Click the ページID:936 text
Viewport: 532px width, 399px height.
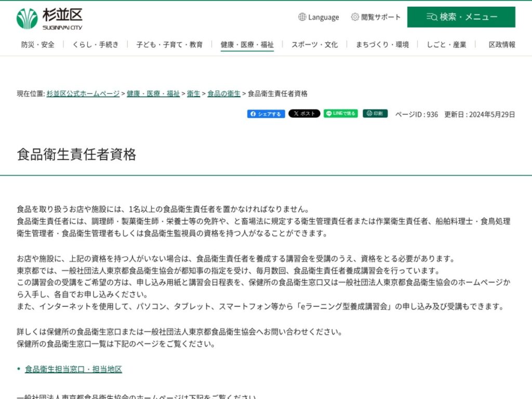point(417,114)
